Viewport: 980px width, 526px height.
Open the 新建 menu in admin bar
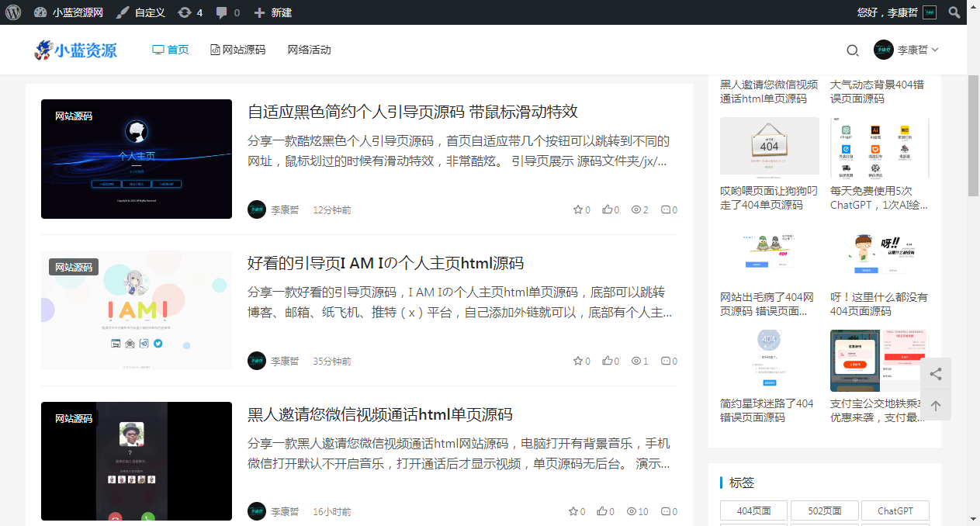click(273, 12)
